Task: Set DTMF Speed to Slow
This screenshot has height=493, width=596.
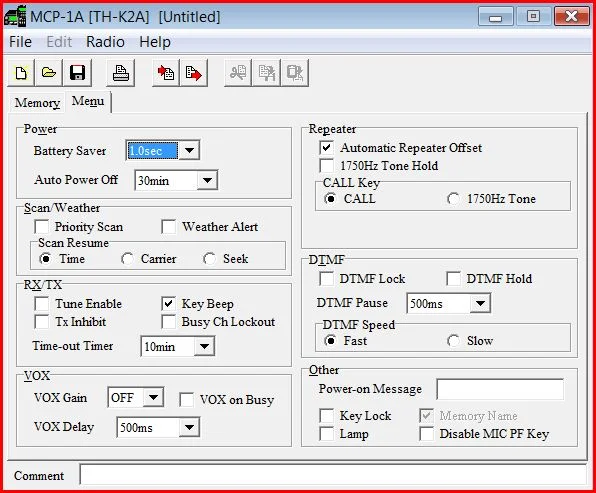Action: pyautogui.click(x=453, y=341)
